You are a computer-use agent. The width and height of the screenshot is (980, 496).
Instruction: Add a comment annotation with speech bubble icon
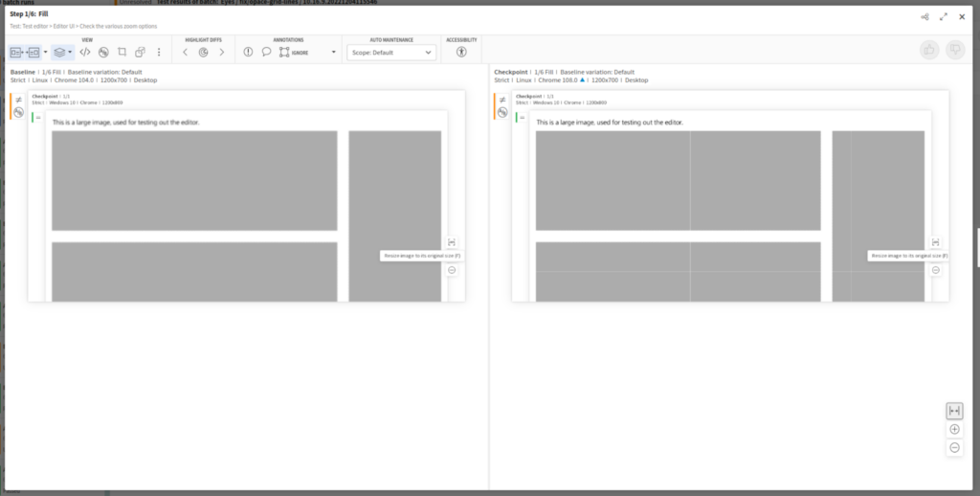click(x=266, y=52)
